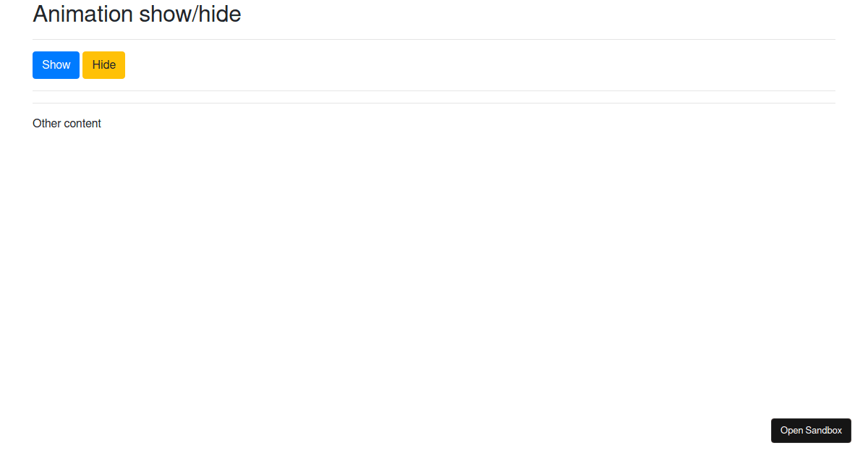Click the empty white area in the page center
This screenshot has height=456, width=868.
pyautogui.click(x=434, y=275)
